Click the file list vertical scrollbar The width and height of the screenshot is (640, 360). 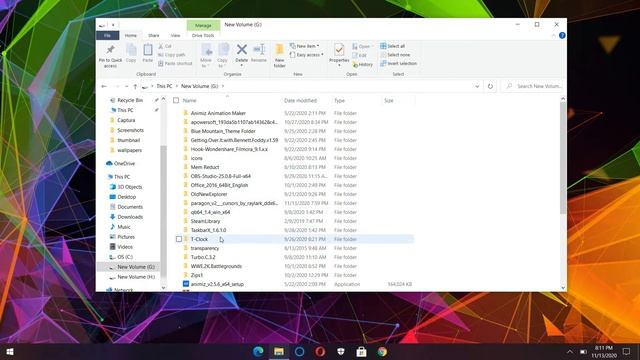point(563,157)
